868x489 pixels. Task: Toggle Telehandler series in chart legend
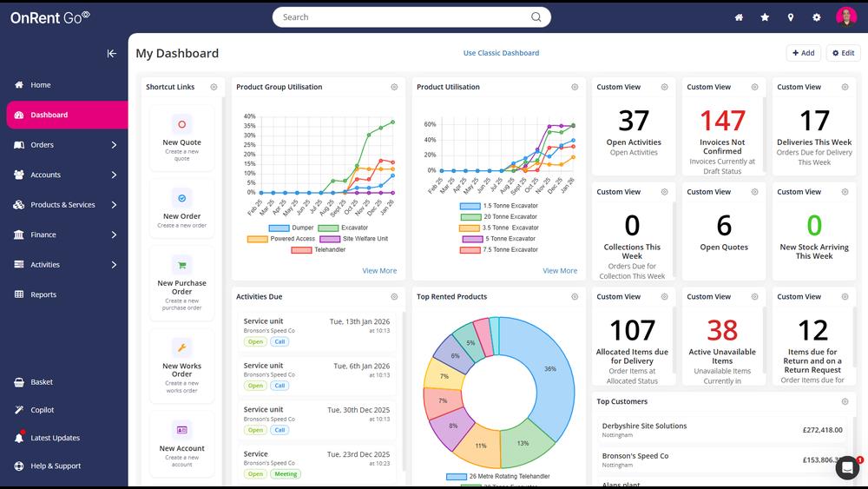pos(318,250)
